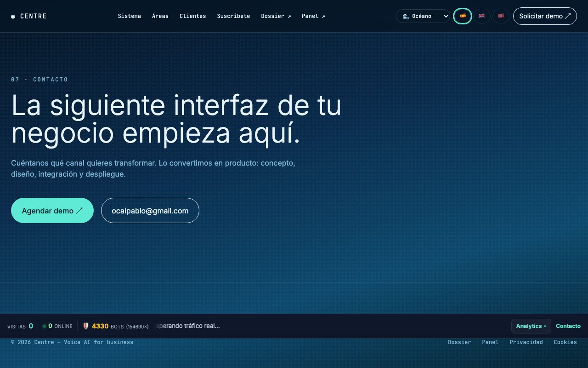Click the ocaipablo@gmail.com email button
Screen dimensions: 588x368
point(150,211)
